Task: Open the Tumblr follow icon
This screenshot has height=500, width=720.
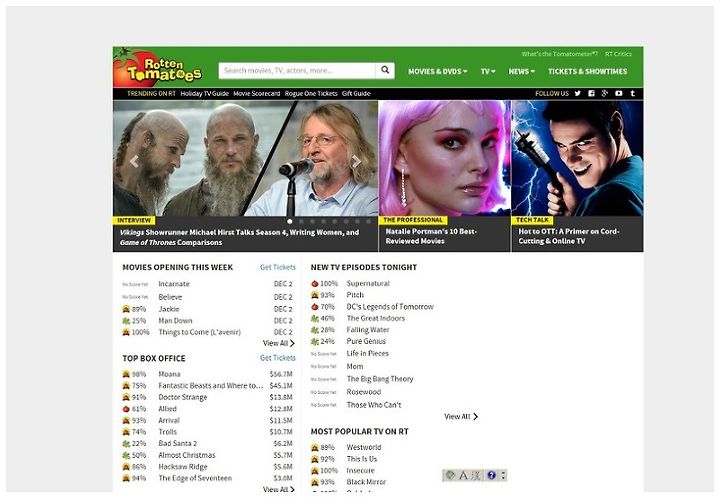Action: pyautogui.click(x=632, y=93)
